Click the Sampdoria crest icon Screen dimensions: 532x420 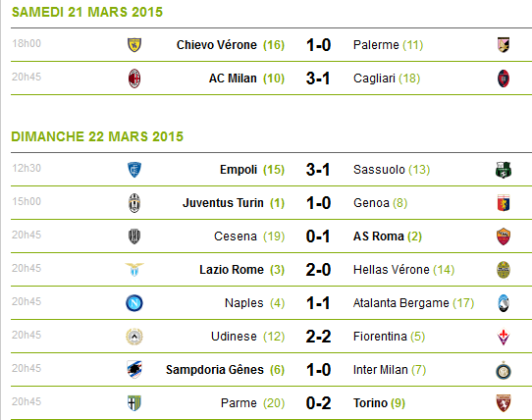[x=134, y=369]
